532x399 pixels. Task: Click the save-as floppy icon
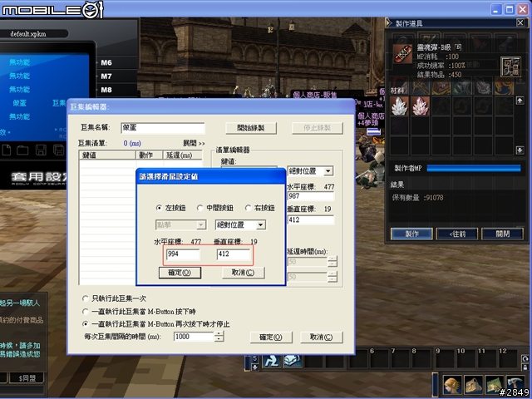click(59, 150)
